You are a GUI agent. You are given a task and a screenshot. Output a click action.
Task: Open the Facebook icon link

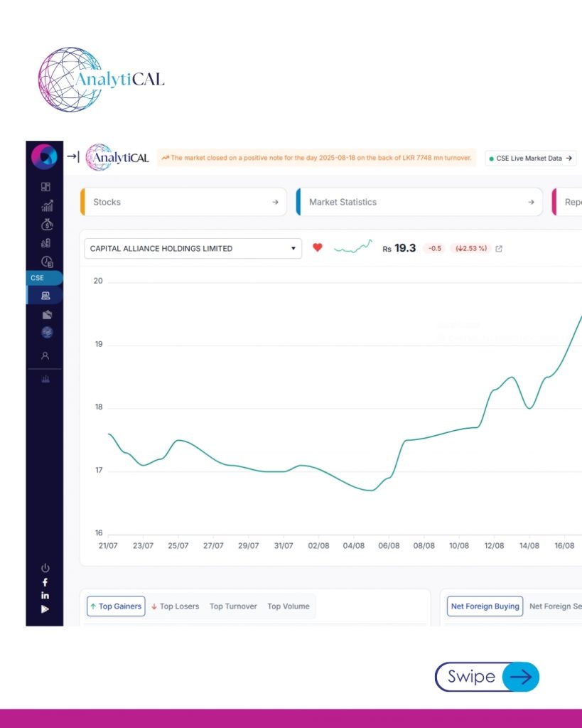[45, 582]
